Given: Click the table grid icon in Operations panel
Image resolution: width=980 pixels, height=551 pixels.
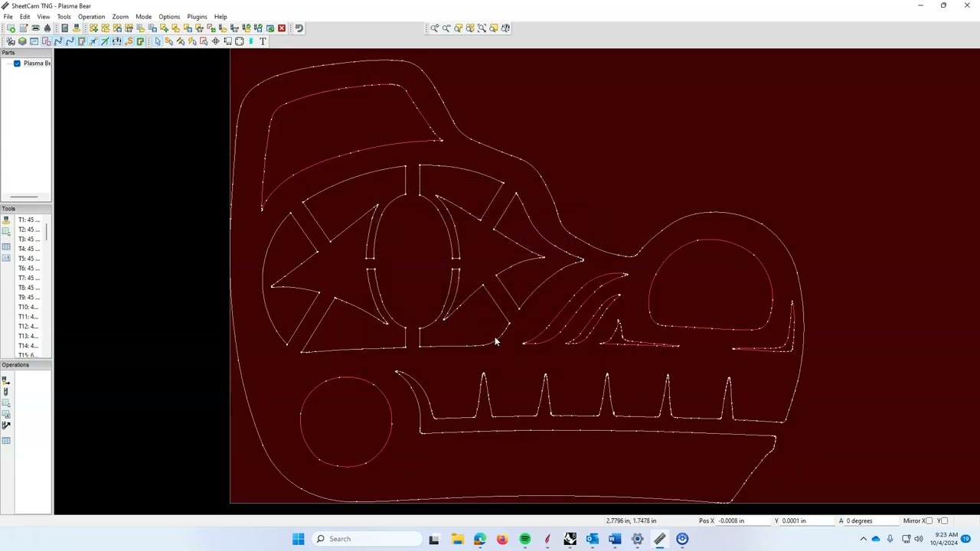Looking at the screenshot, I should click(6, 441).
